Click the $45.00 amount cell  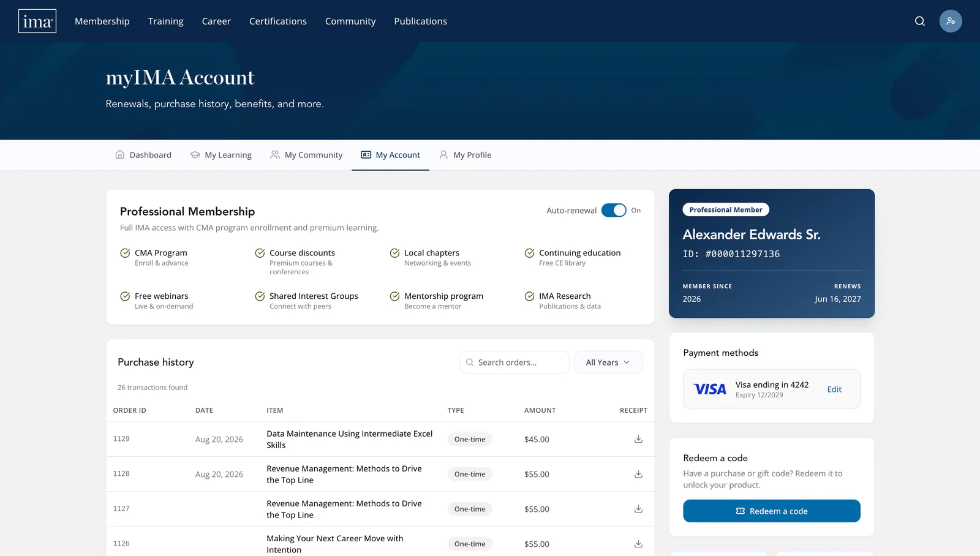537,440
